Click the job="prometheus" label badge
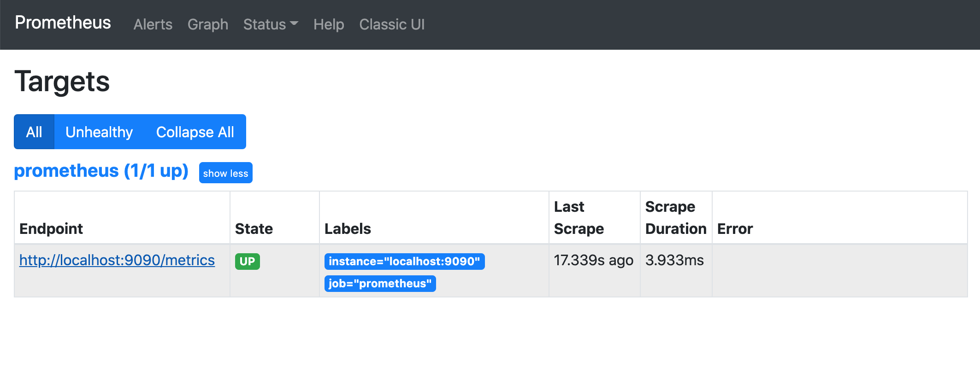 380,284
